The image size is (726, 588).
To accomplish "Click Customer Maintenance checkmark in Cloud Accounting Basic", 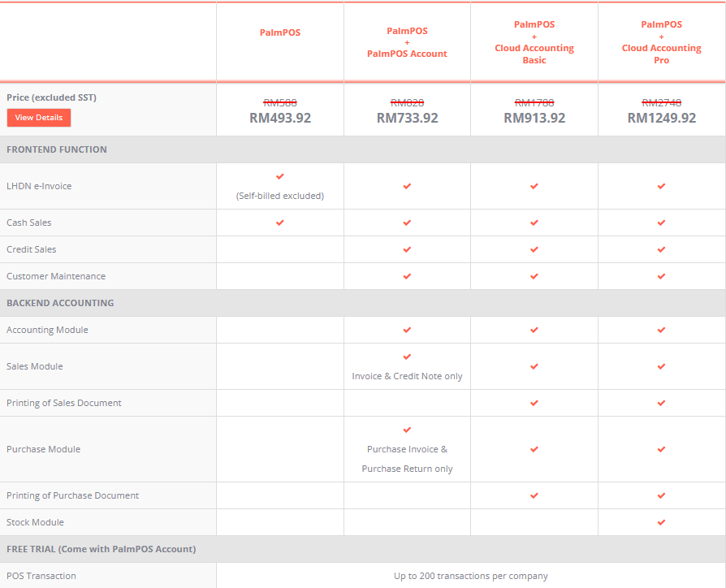I will [534, 276].
